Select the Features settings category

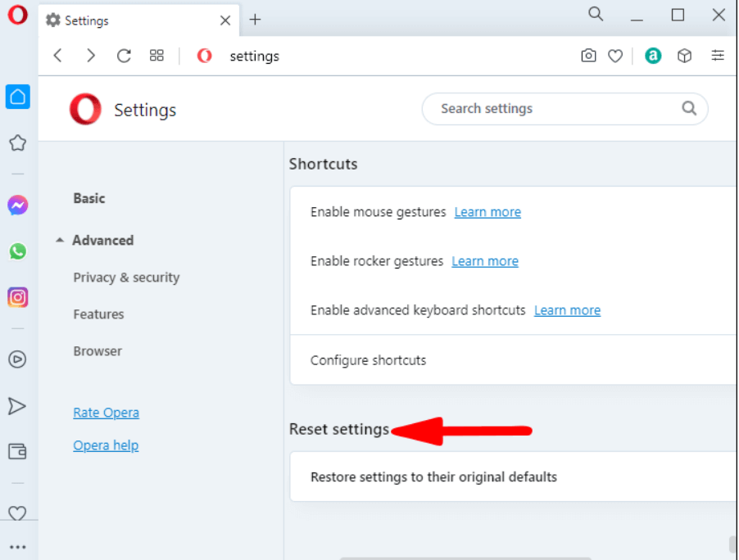pos(98,314)
